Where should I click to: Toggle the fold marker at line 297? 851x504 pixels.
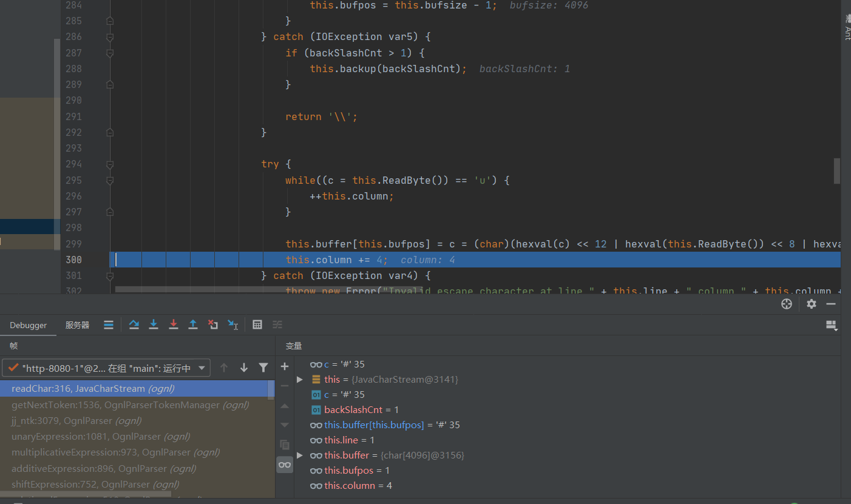[x=110, y=212]
